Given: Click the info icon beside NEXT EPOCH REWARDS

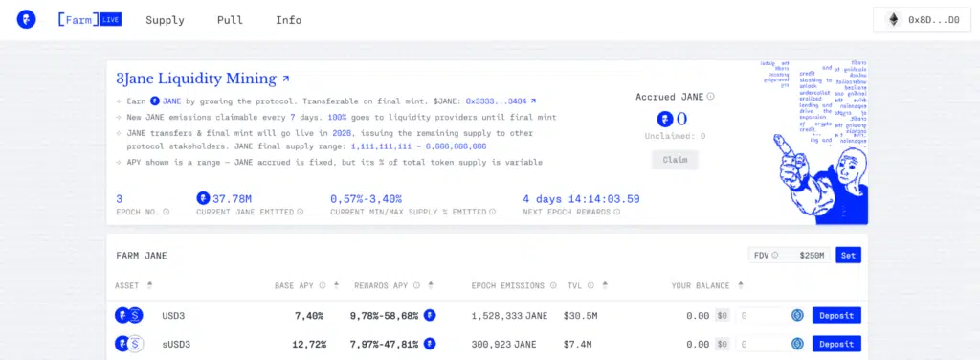Looking at the screenshot, I should pos(617,212).
